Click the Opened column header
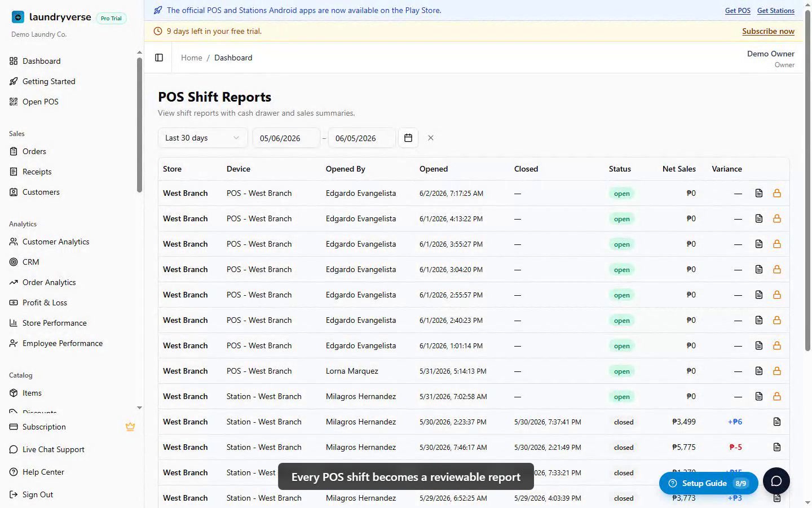Image resolution: width=812 pixels, height=508 pixels. 434,169
